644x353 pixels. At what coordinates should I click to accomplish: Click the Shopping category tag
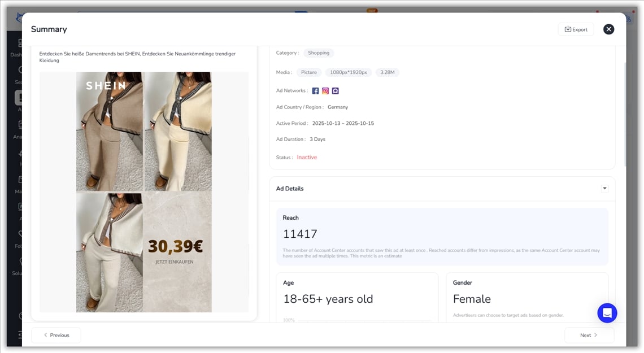319,53
